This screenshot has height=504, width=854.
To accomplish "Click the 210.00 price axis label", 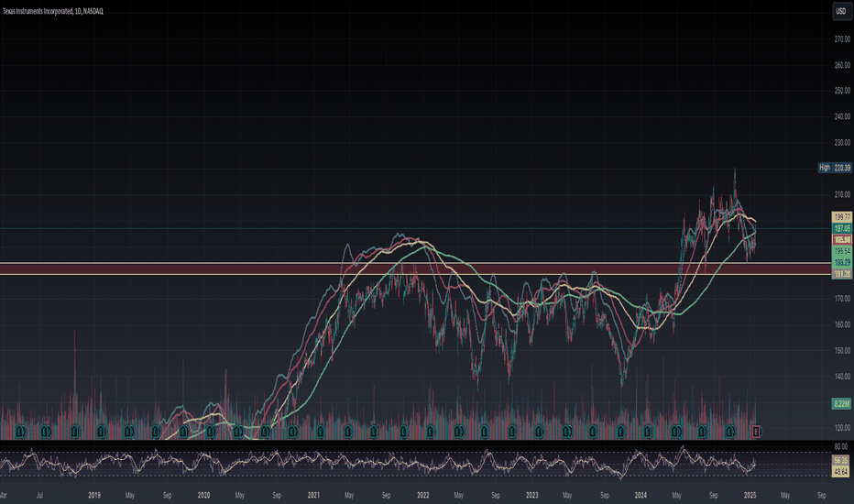I will click(x=842, y=194).
